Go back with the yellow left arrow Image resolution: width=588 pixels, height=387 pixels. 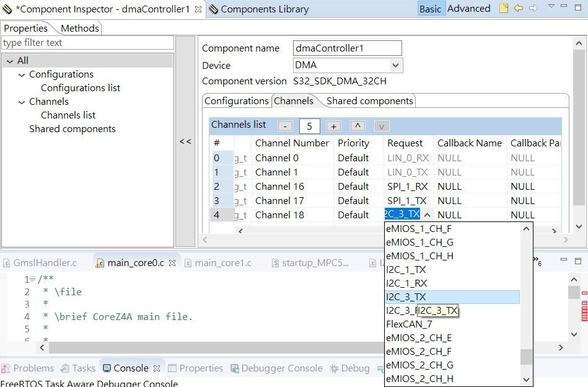(519, 8)
